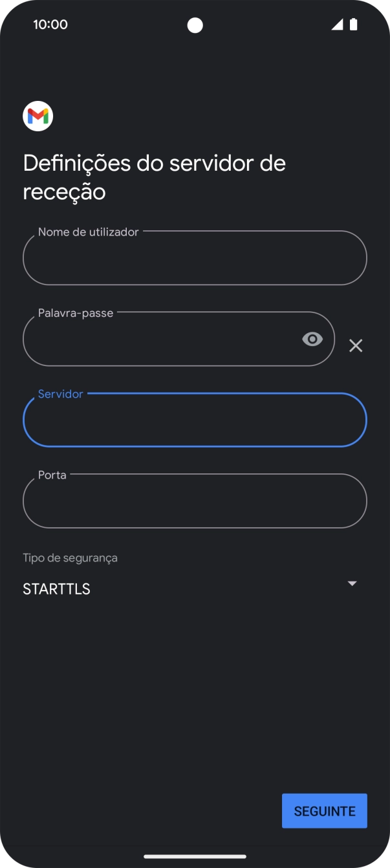The height and width of the screenshot is (868, 390).
Task: Tap the home gesture bar at the bottom
Action: pyautogui.click(x=195, y=856)
